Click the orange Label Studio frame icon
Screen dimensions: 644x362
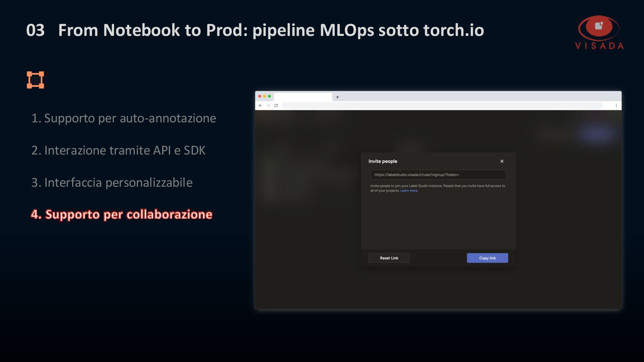35,80
